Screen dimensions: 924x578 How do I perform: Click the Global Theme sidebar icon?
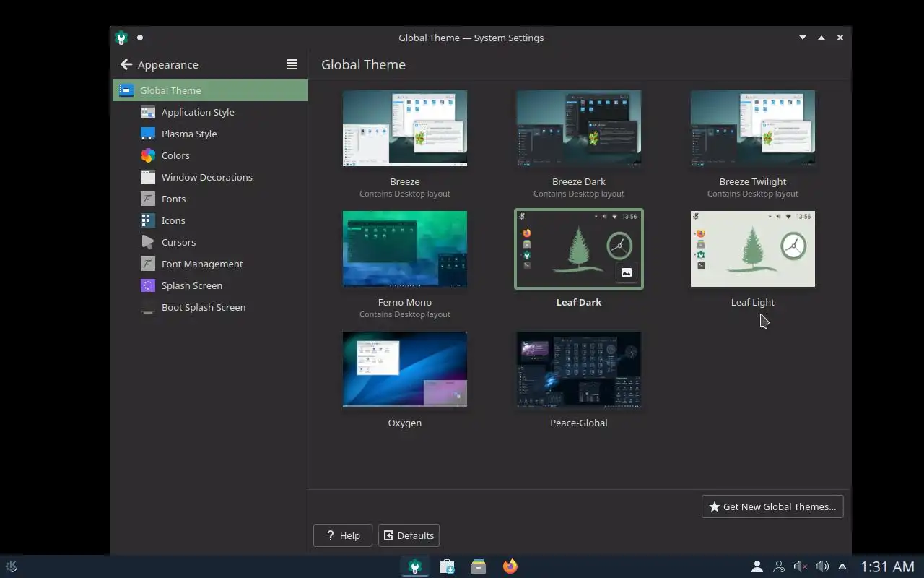[x=126, y=90]
